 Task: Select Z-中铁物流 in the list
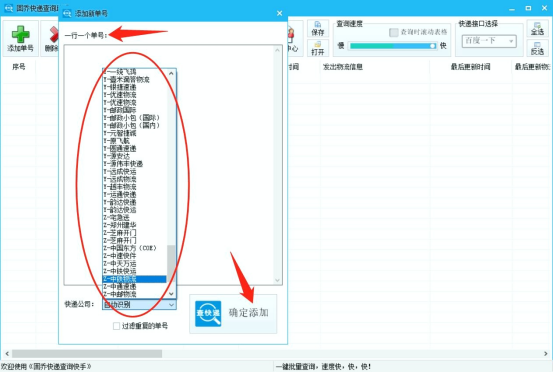(x=135, y=279)
